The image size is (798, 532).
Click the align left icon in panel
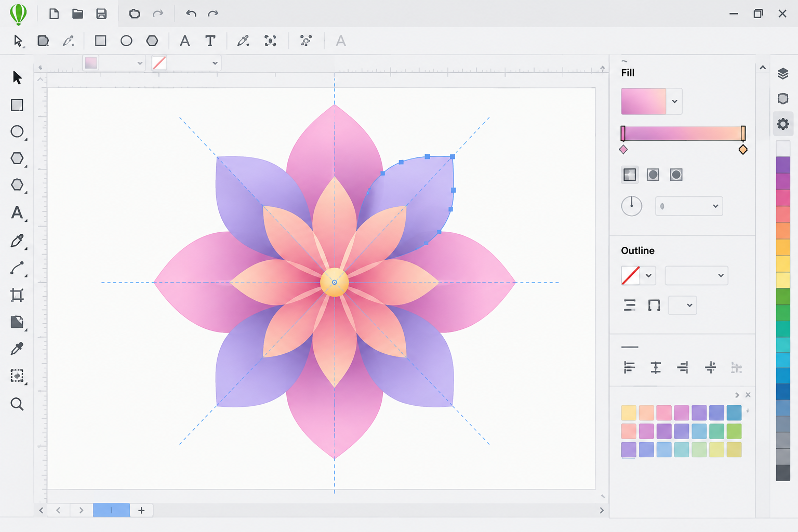pyautogui.click(x=629, y=368)
